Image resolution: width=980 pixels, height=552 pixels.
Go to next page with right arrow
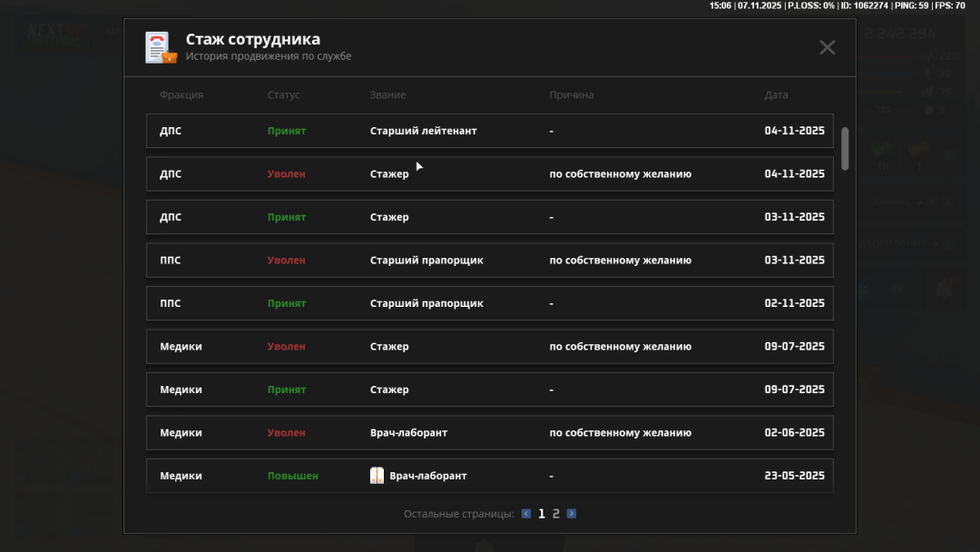click(572, 514)
